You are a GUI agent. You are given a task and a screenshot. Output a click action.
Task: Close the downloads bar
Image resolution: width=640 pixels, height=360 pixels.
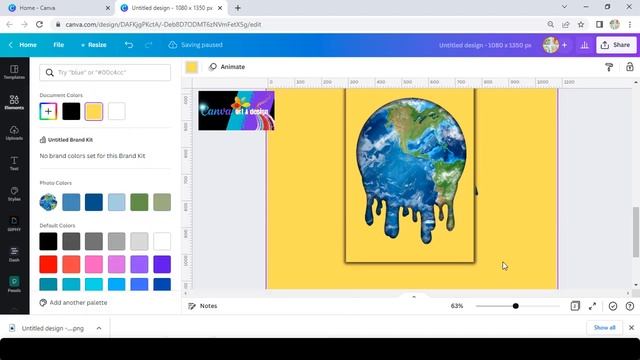631,327
